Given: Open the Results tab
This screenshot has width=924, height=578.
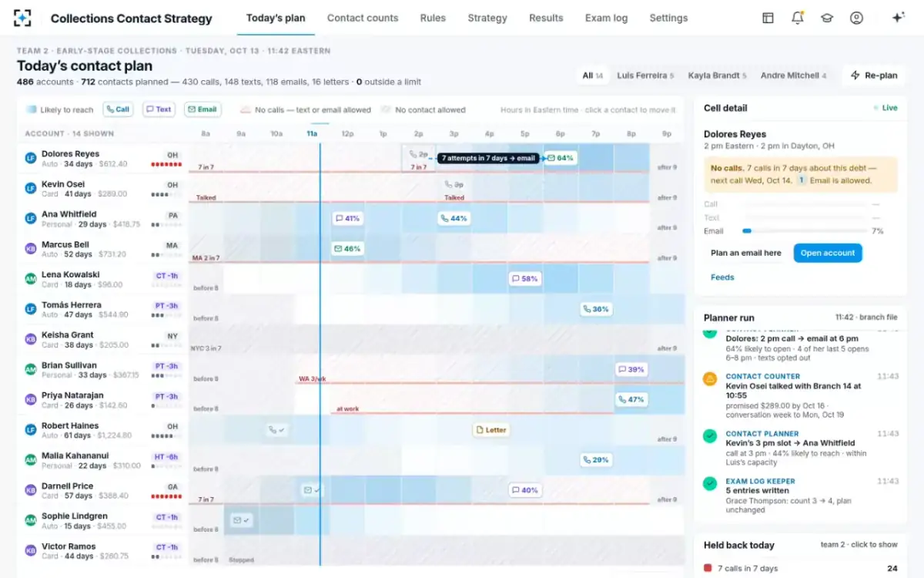Looking at the screenshot, I should tap(546, 18).
